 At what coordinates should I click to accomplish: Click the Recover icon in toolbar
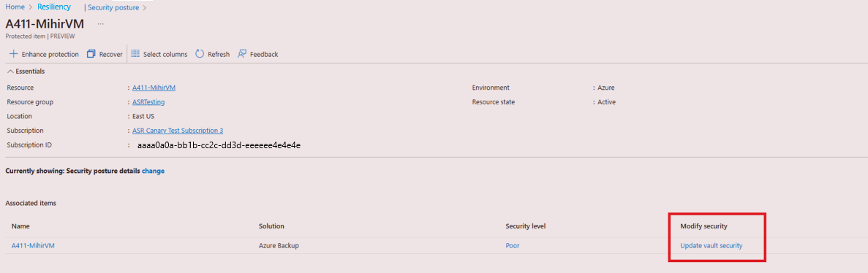91,54
